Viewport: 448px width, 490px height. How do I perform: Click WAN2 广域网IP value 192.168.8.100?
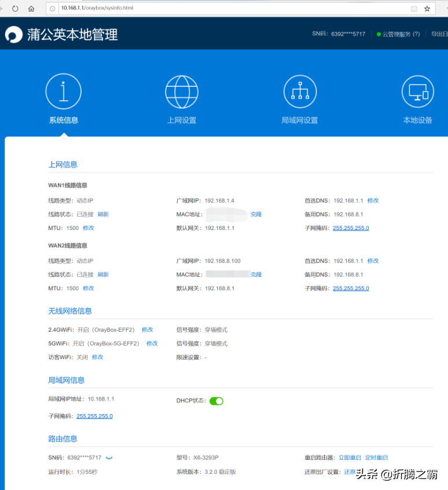[x=223, y=261]
